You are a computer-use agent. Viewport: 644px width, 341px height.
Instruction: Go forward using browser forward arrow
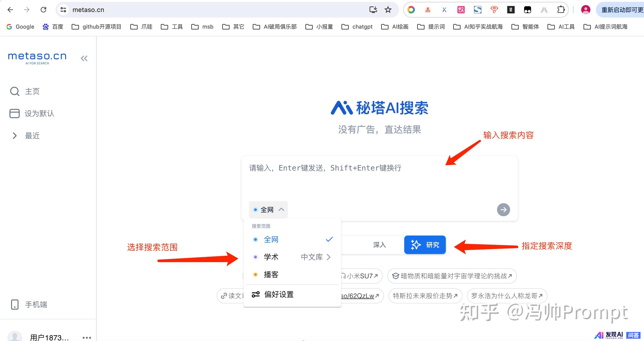tap(27, 10)
